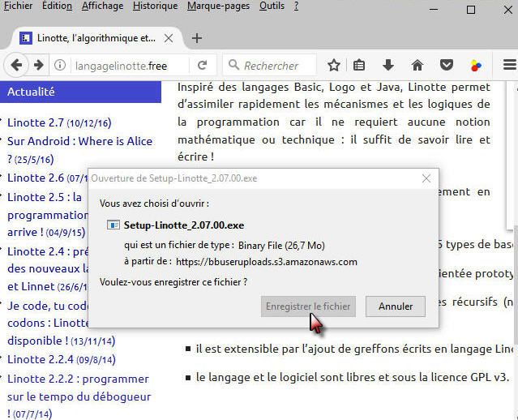Open the downloads arrow icon
Image resolution: width=518 pixels, height=420 pixels.
(387, 65)
